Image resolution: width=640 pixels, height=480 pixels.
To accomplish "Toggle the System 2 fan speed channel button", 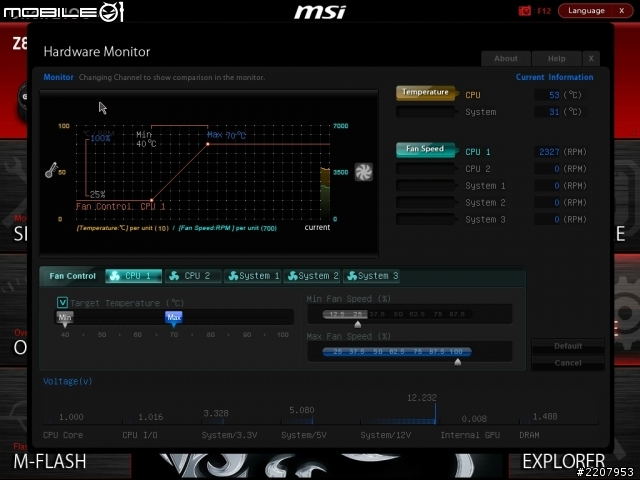I will coord(426,202).
